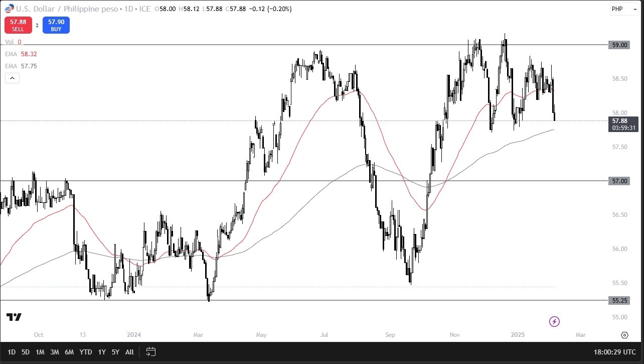Click the 59.00 horizontal line price label
The width and height of the screenshot is (644, 364).
[620, 45]
